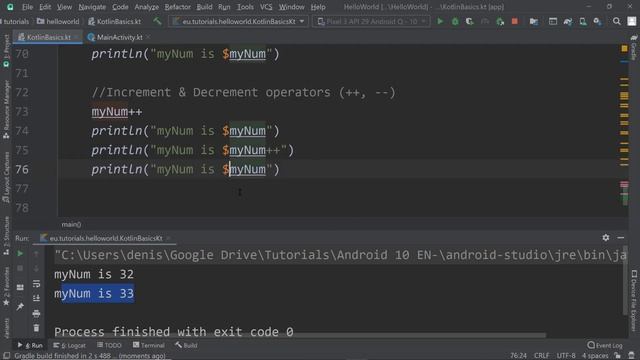Click line 76 println statement

pos(185,169)
